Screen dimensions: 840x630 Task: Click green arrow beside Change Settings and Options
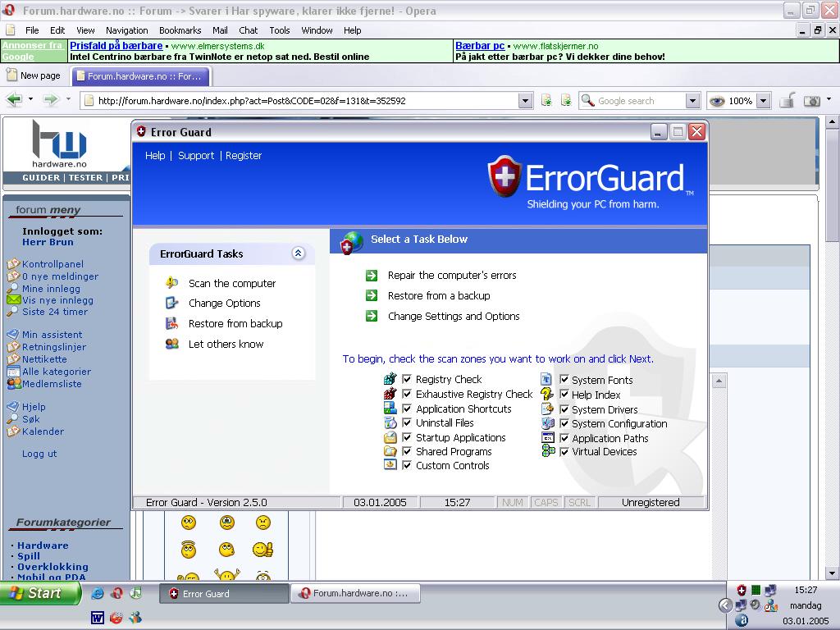[372, 316]
